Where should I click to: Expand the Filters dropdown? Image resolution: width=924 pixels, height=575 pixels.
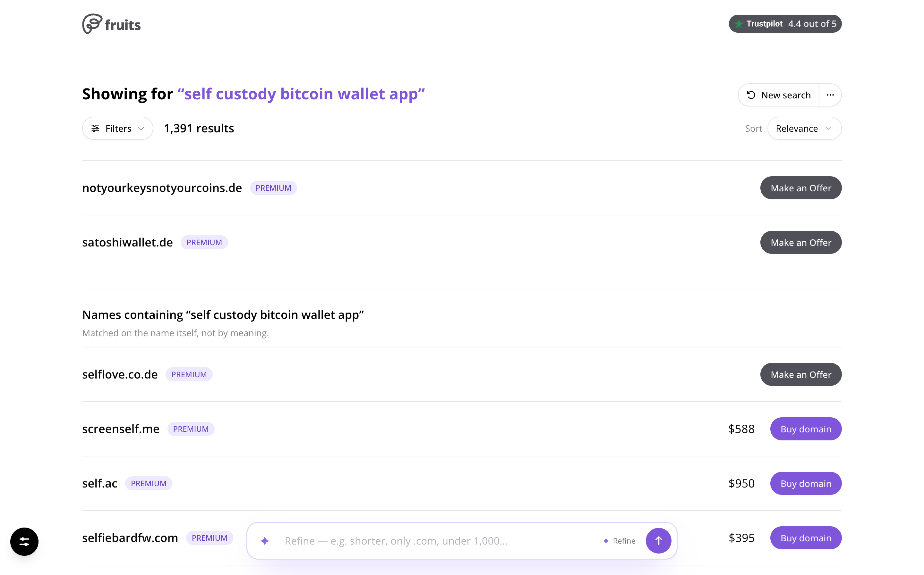click(x=118, y=129)
